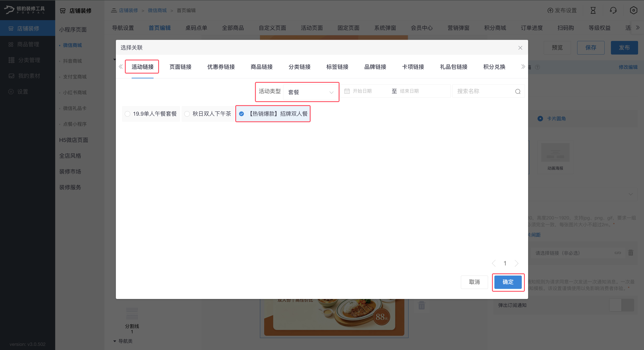This screenshot has height=350, width=644.
Task: Collapse the 导航类 component group
Action: tap(115, 341)
